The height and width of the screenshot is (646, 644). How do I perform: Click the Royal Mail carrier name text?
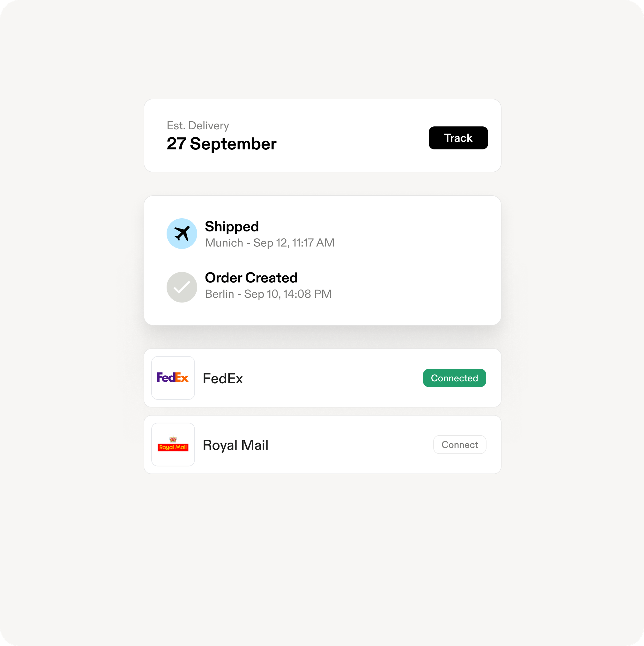coord(235,445)
